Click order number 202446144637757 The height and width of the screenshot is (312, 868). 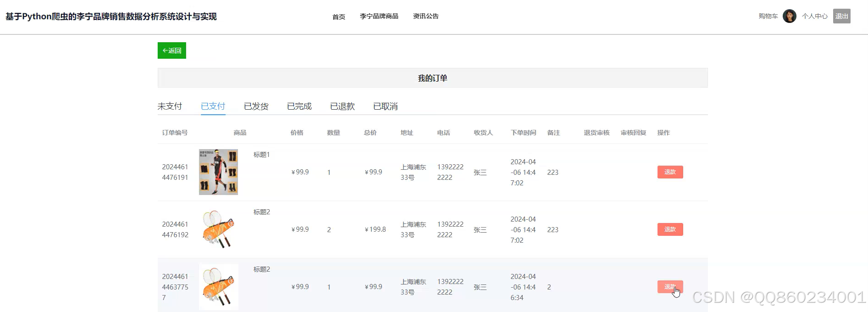pos(175,287)
